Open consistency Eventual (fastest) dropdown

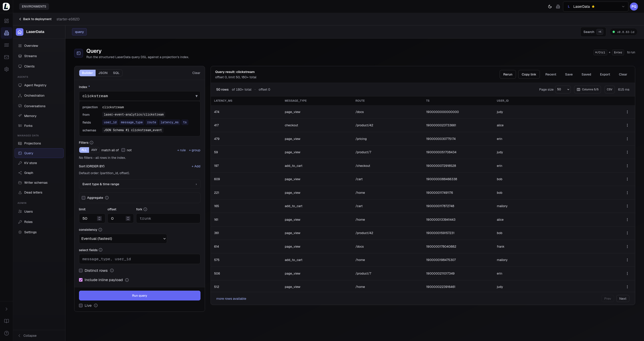click(x=123, y=239)
